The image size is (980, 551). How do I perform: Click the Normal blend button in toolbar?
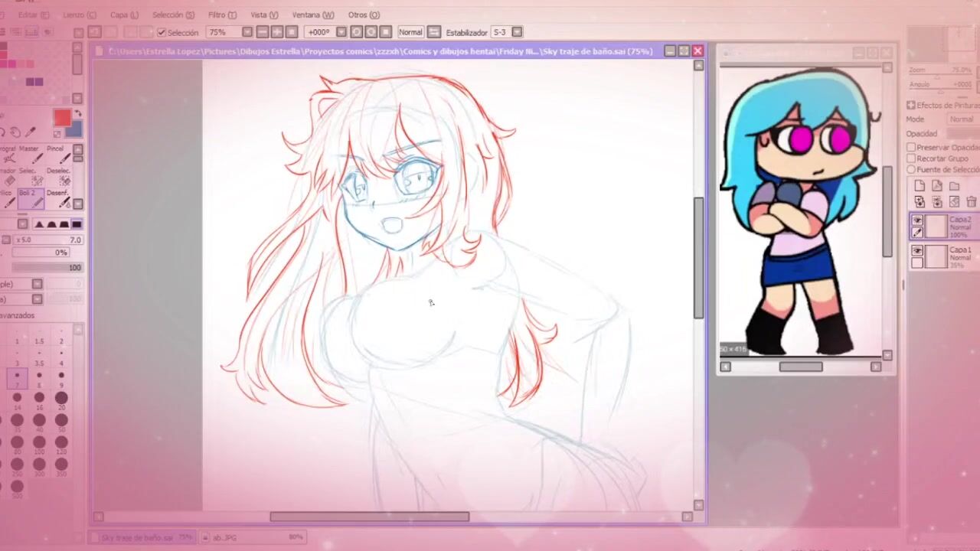point(410,32)
